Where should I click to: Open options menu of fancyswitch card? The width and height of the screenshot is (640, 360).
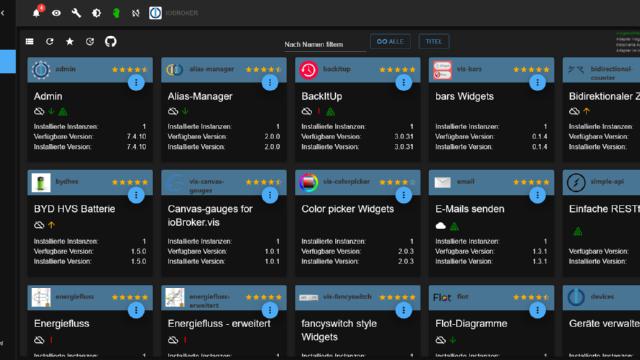[x=404, y=310]
